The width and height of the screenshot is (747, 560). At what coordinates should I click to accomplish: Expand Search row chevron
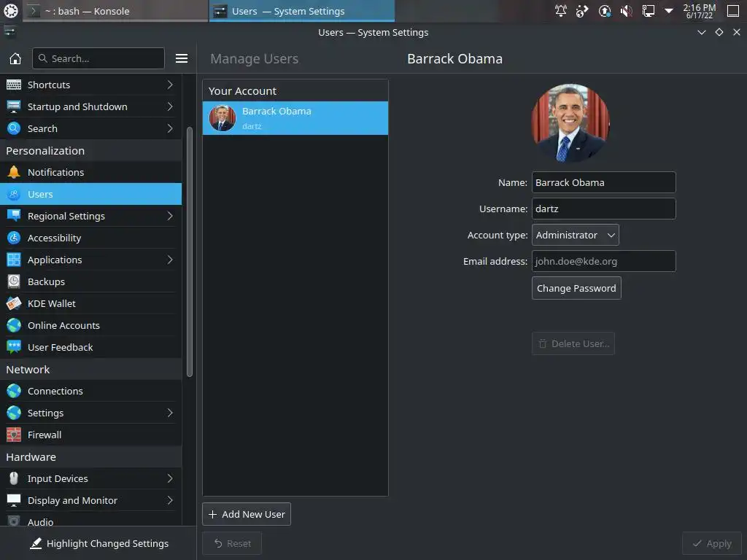169,128
